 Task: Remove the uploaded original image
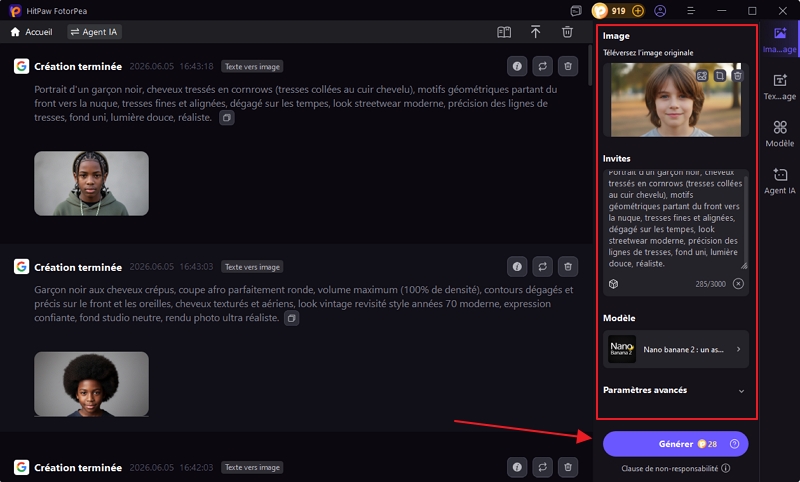[x=737, y=76]
